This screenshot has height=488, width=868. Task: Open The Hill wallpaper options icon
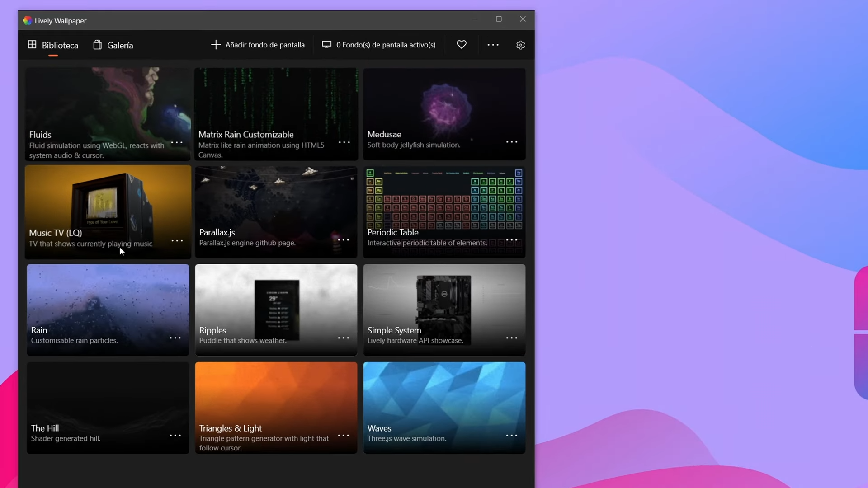point(175,435)
